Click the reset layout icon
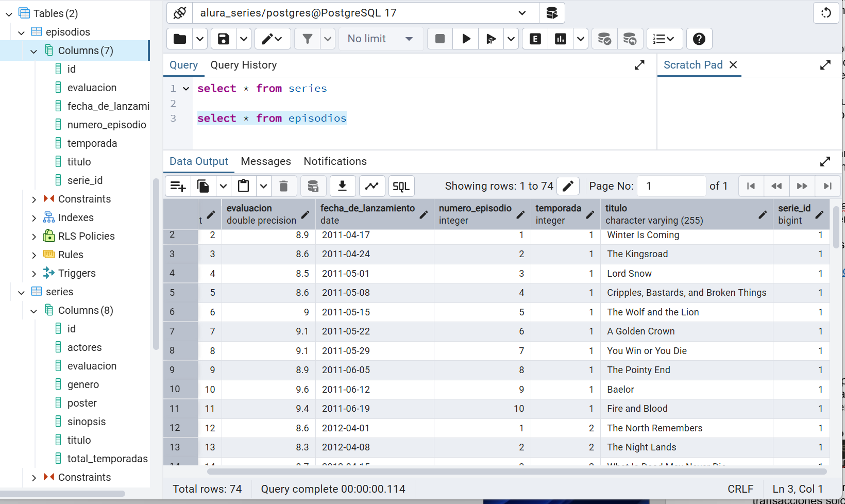The image size is (845, 504). tap(826, 13)
